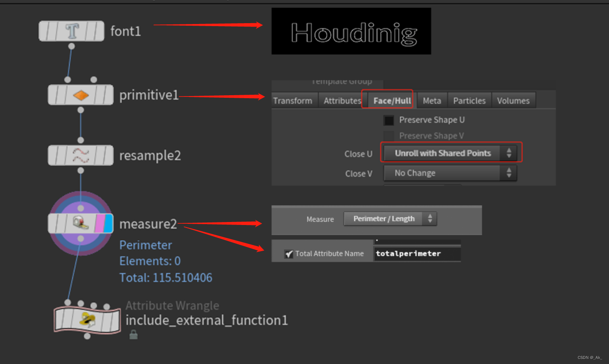Click the lock icon under the wrangle node
The height and width of the screenshot is (364, 609).
[133, 334]
